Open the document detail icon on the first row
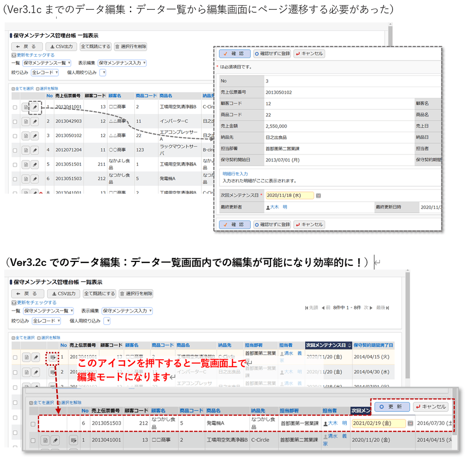476x460 pixels. coord(25,106)
